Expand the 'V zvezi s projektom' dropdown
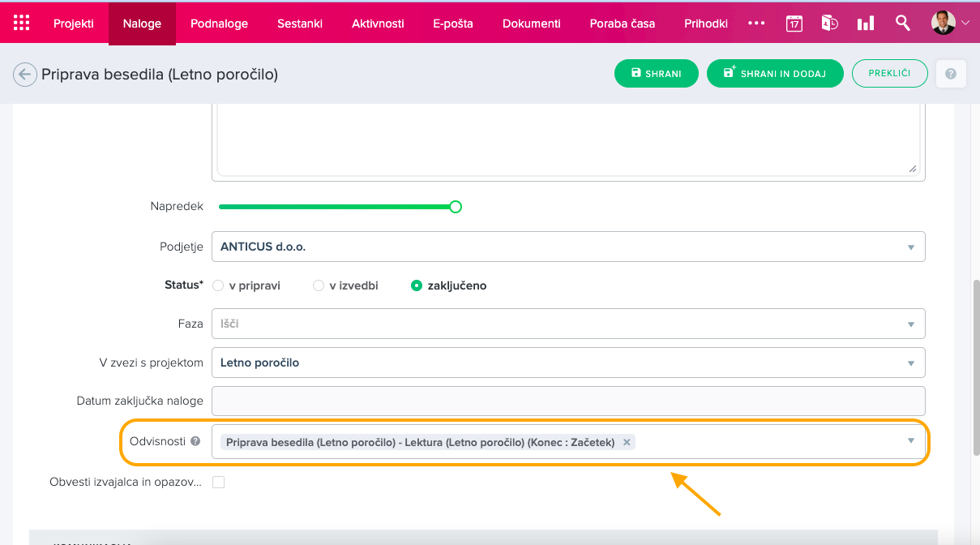Image resolution: width=980 pixels, height=545 pixels. click(x=910, y=363)
